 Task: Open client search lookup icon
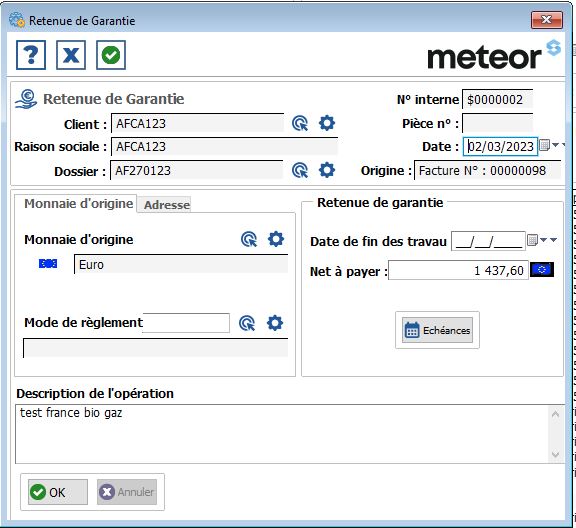300,123
